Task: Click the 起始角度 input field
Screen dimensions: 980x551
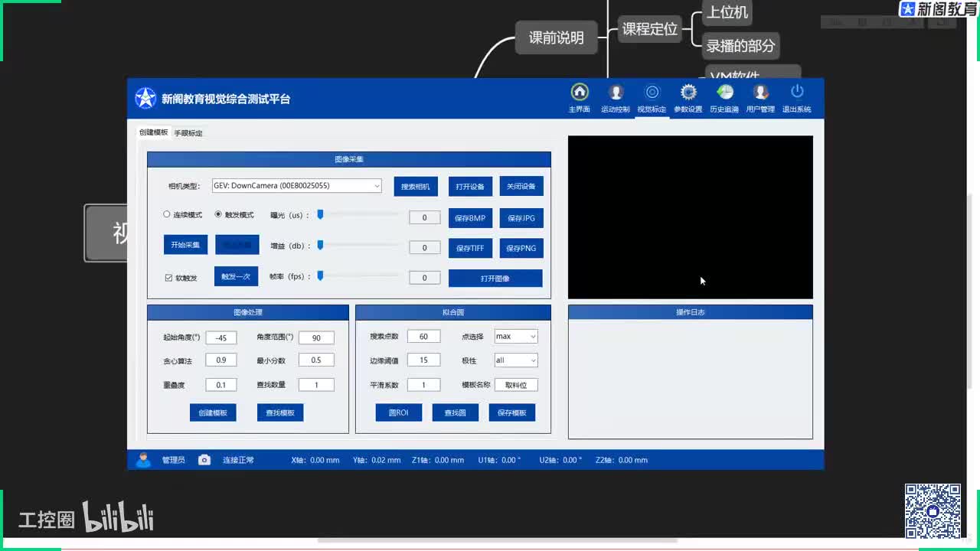Action: [221, 337]
